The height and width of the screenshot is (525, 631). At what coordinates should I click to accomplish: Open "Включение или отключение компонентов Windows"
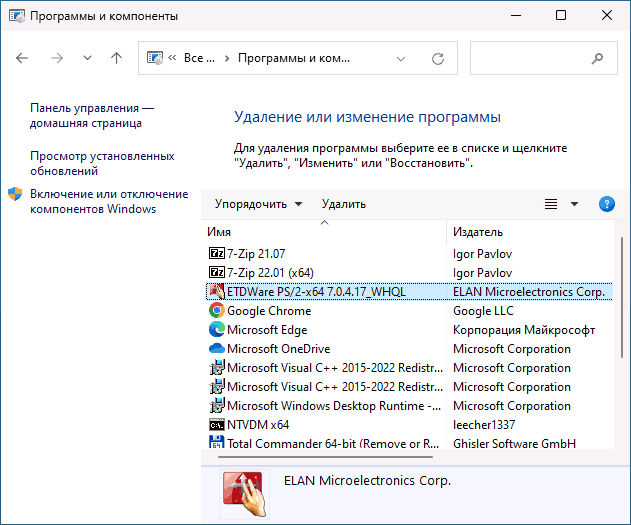108,201
